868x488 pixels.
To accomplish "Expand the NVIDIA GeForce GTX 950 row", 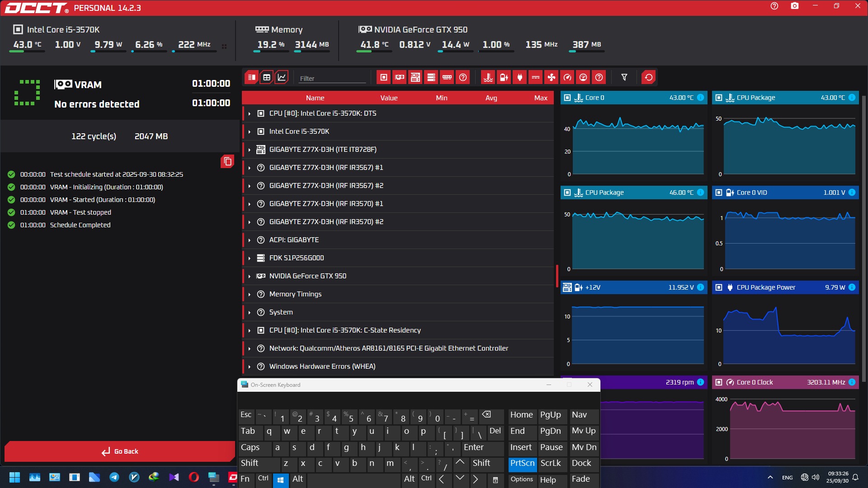I will pos(249,276).
